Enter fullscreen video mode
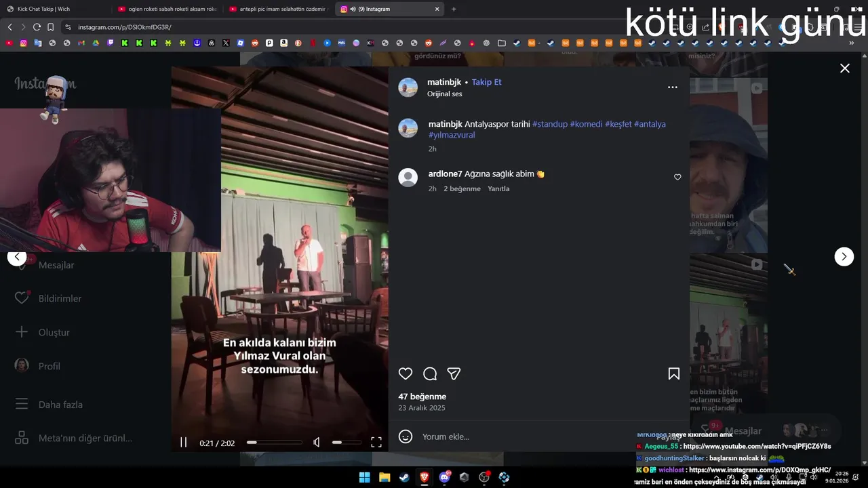The image size is (868, 488). pyautogui.click(x=376, y=443)
